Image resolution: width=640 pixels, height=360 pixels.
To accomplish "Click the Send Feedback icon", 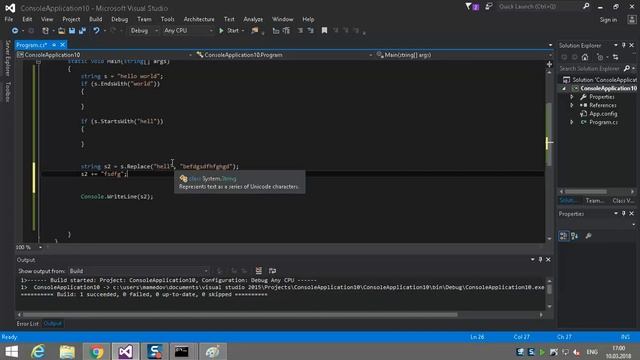I will click(489, 7).
